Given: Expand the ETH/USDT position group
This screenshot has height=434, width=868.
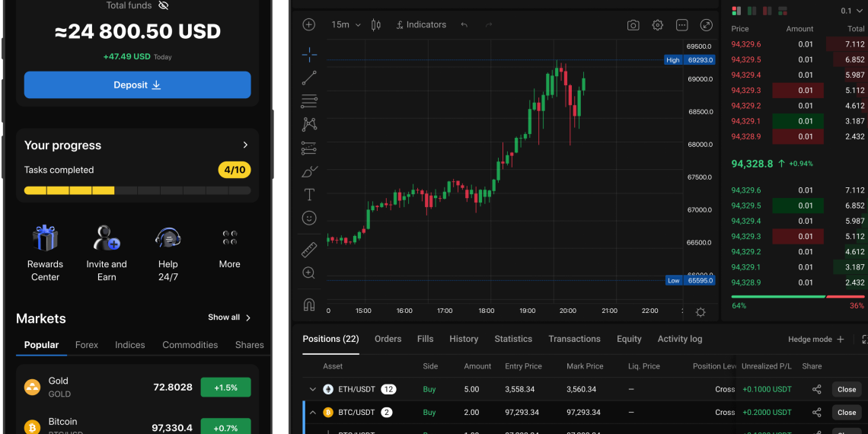Looking at the screenshot, I should pos(312,389).
